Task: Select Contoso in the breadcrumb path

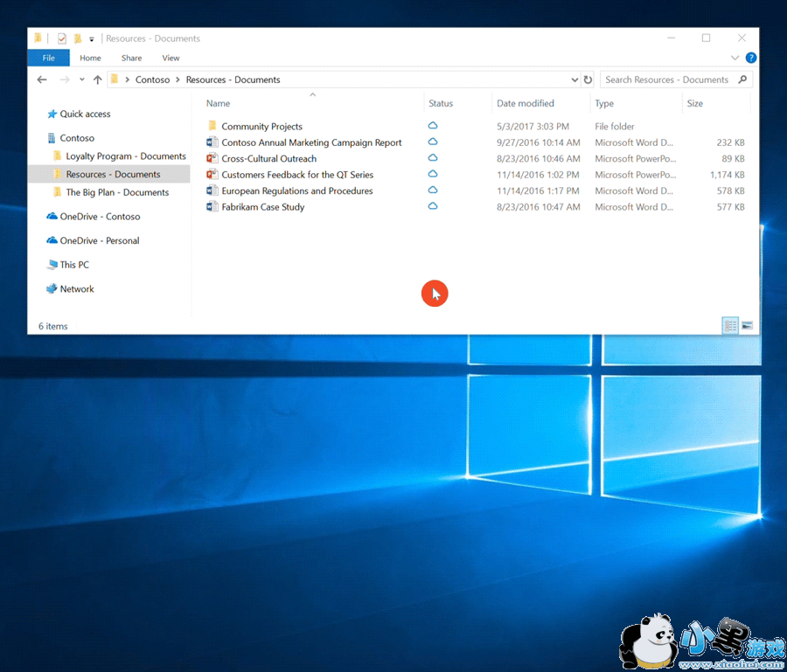Action: pyautogui.click(x=153, y=80)
